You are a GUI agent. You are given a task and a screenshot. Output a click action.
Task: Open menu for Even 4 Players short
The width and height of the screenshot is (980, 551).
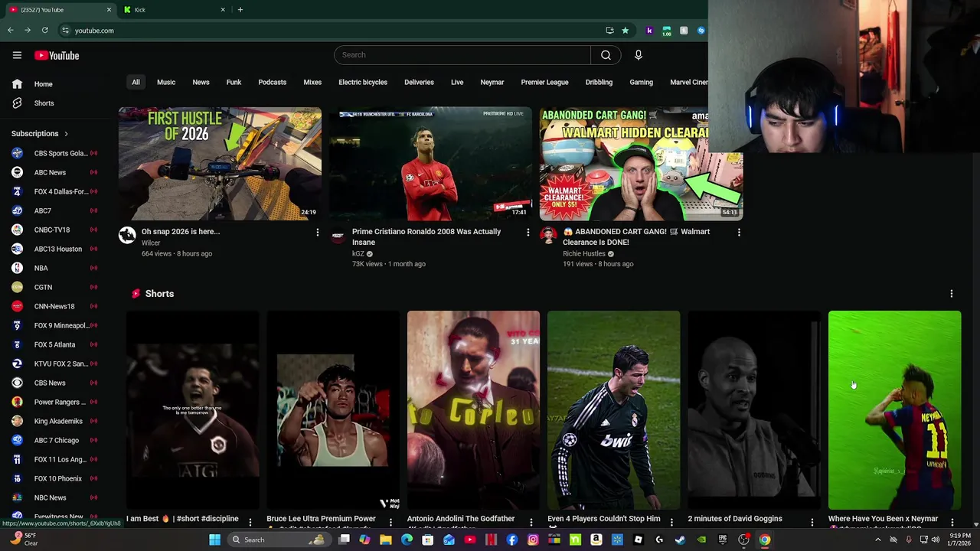[x=671, y=522]
